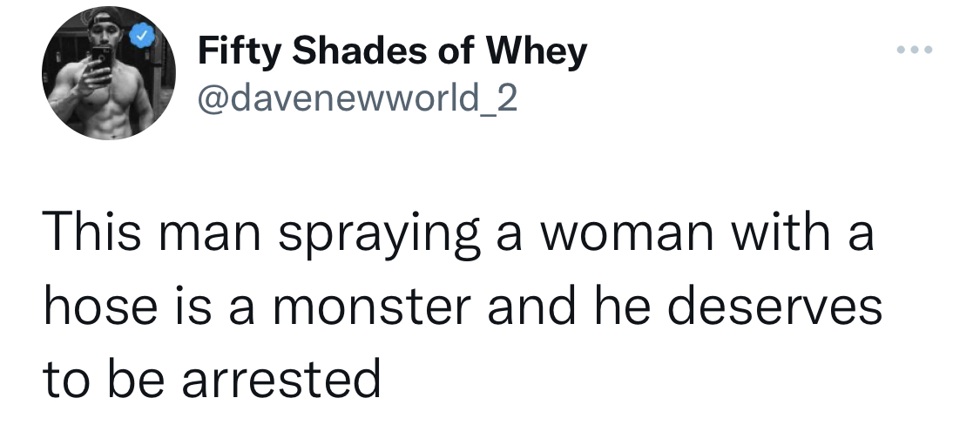
Task: Click the word "deserves" in the tweet
Action: tap(774, 304)
